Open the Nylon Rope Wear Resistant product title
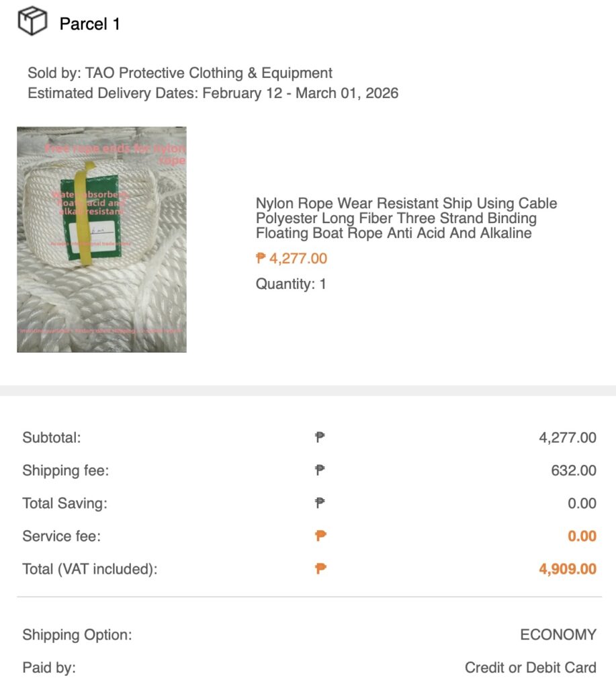The width and height of the screenshot is (616, 688). (x=406, y=218)
